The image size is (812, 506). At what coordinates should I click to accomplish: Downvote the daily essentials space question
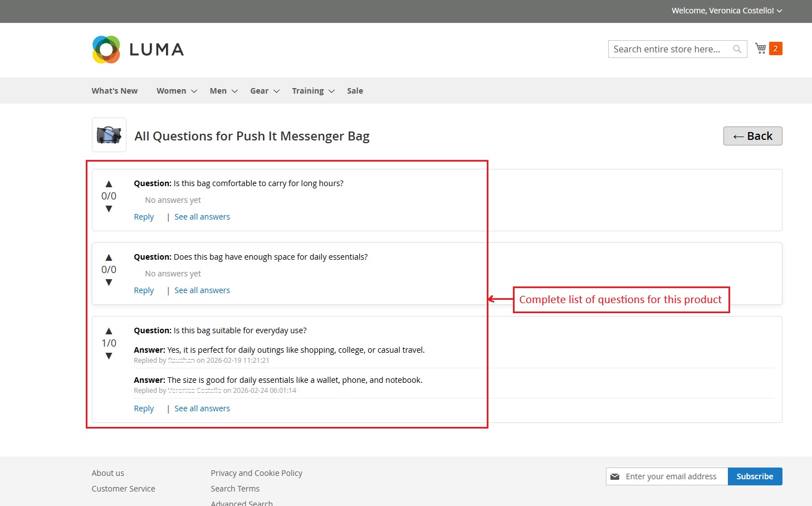coord(109,283)
